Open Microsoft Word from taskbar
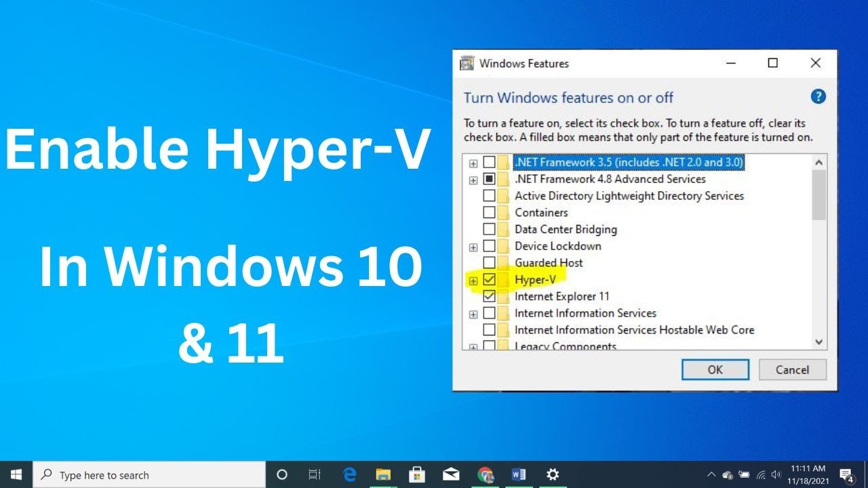This screenshot has height=488, width=868. [519, 474]
